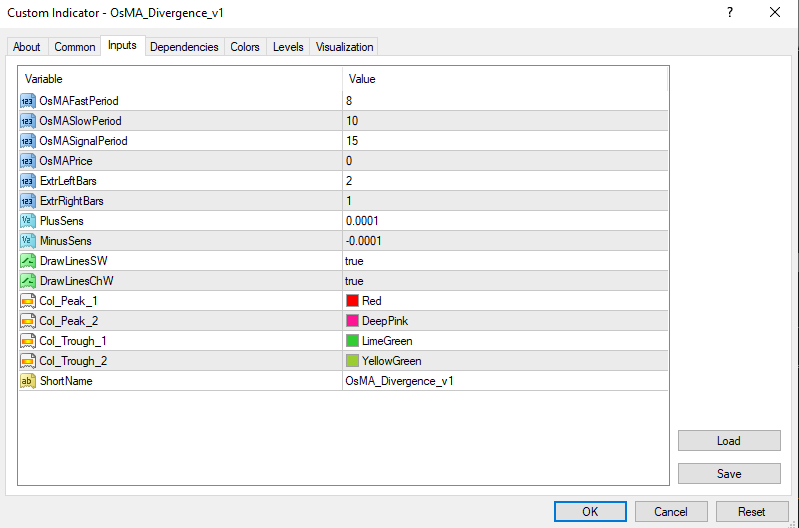Open the Levels tab
Image resolution: width=799 pixels, height=528 pixels.
coord(288,46)
